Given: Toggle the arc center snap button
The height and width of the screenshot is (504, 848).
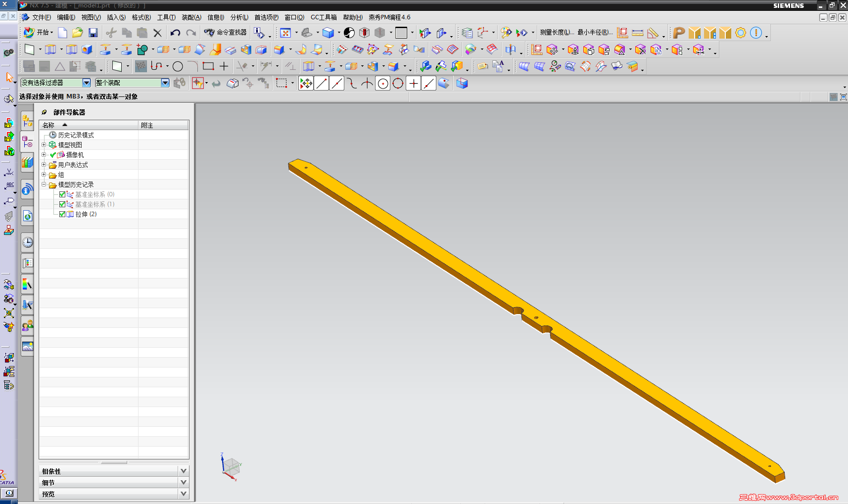Looking at the screenshot, I should (x=383, y=83).
